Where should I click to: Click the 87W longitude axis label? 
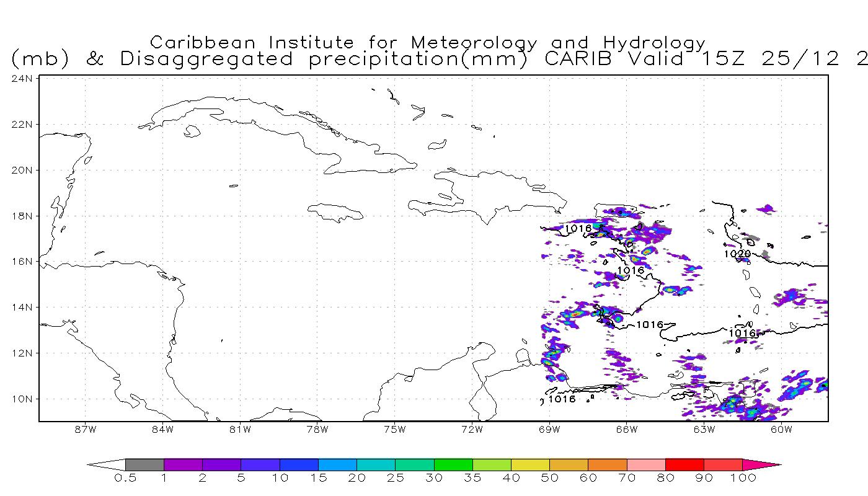(85, 429)
